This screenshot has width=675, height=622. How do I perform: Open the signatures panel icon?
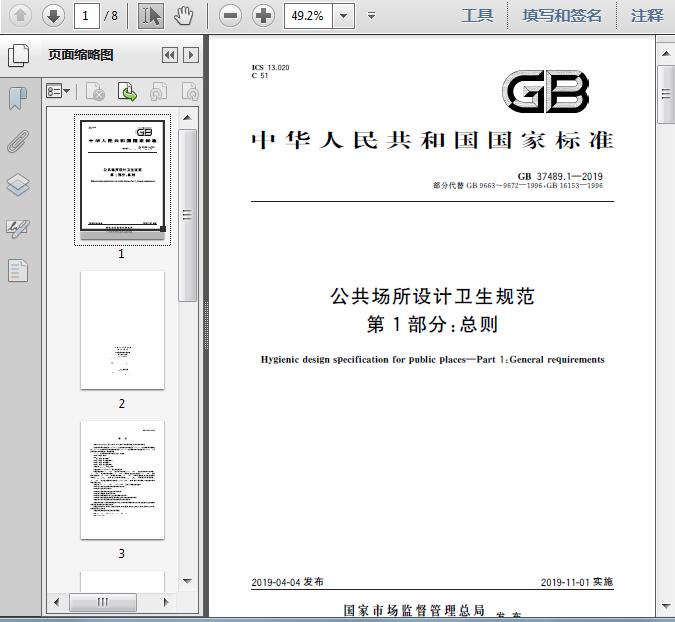(18, 228)
